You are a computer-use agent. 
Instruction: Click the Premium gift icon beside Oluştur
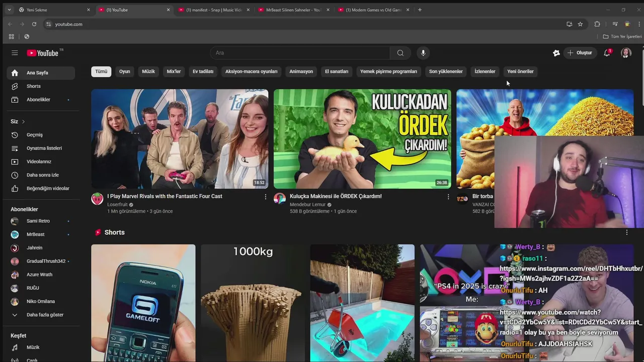(x=556, y=53)
